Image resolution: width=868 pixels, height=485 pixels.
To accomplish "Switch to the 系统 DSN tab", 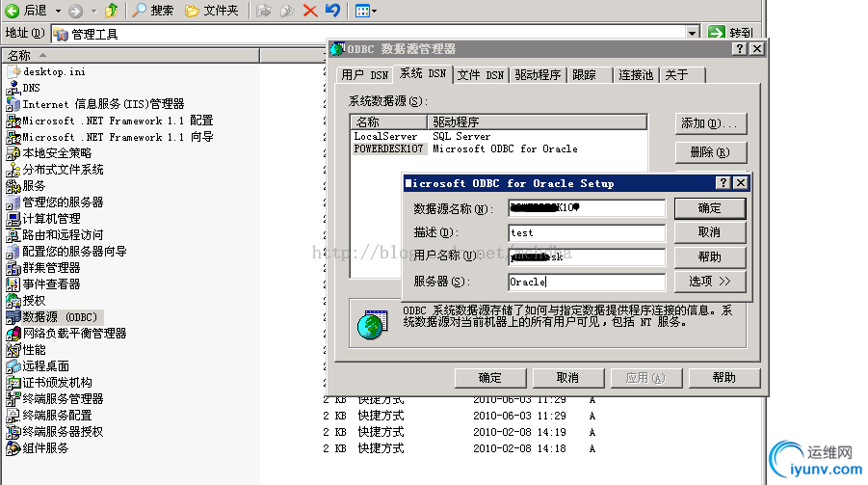I will point(423,73).
